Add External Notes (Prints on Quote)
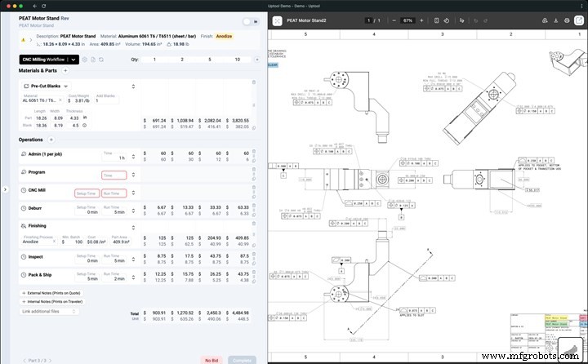 tap(51, 293)
